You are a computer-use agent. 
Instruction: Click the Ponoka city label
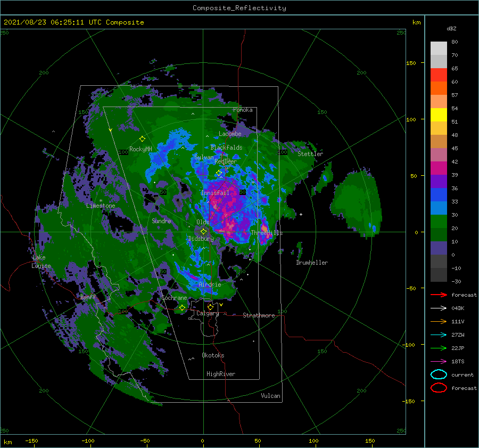pyautogui.click(x=243, y=110)
